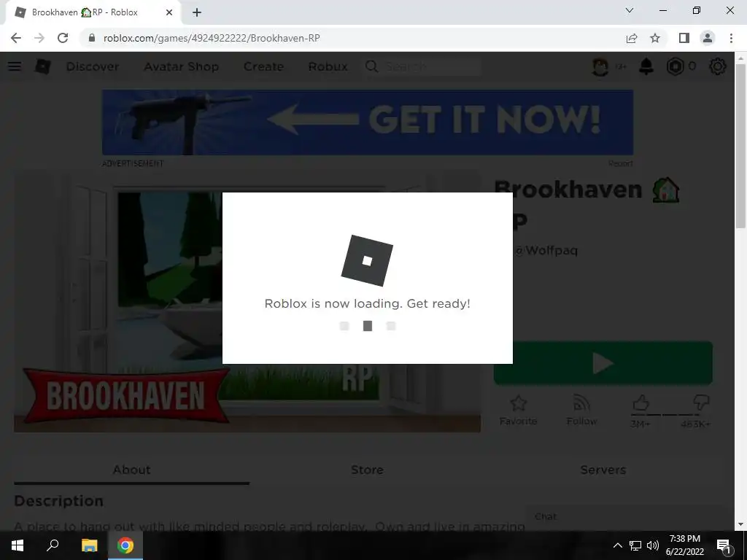Image resolution: width=747 pixels, height=560 pixels.
Task: Share this page from the address bar
Action: (x=632, y=38)
